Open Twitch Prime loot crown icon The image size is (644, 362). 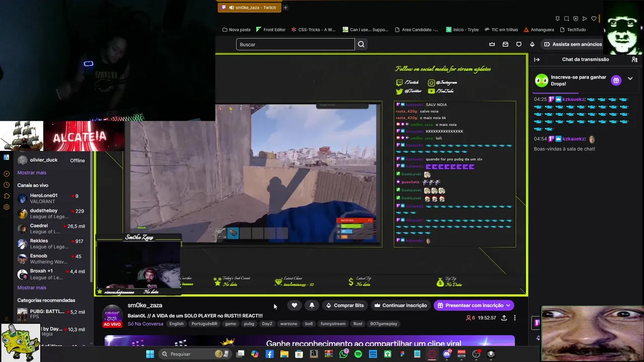tap(492, 44)
